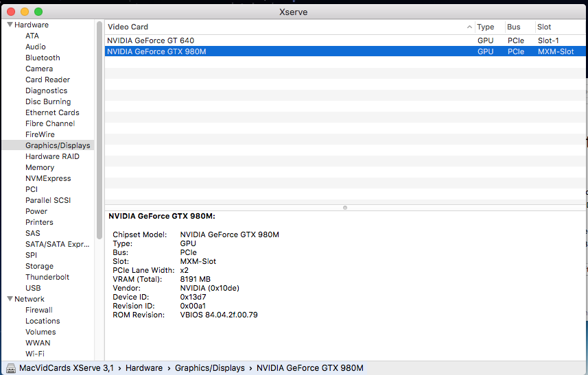Click the PCIe Lane Width value x2
The image size is (588, 375).
(x=184, y=270)
